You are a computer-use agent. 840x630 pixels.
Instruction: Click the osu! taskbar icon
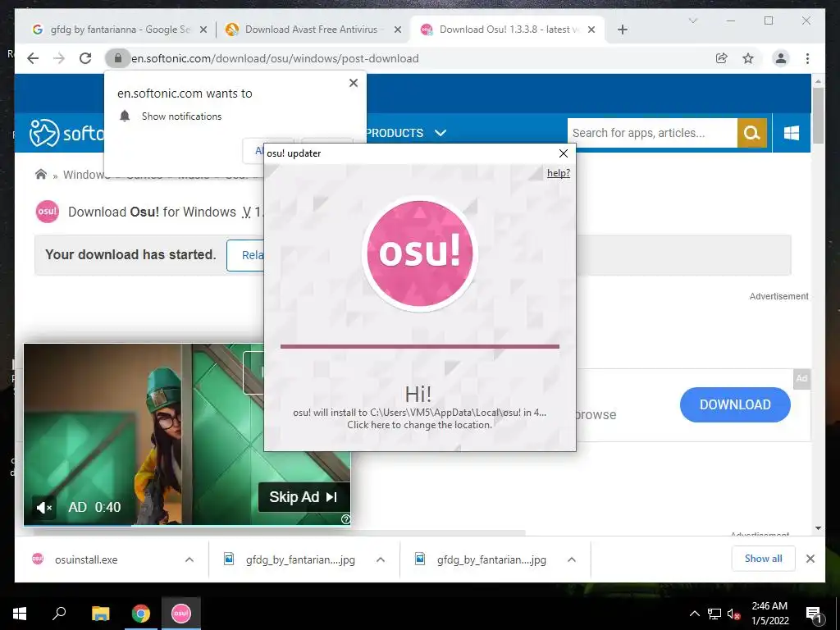[x=181, y=614]
